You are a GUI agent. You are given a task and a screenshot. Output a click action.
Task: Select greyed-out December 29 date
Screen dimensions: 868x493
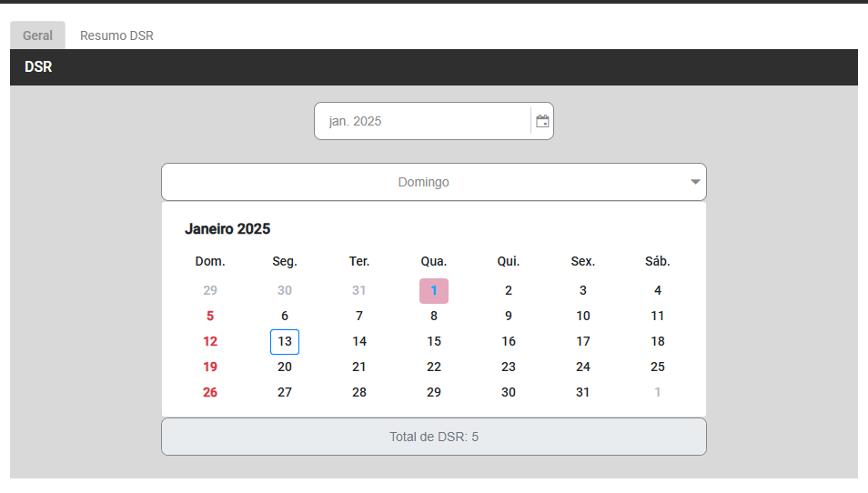(210, 291)
